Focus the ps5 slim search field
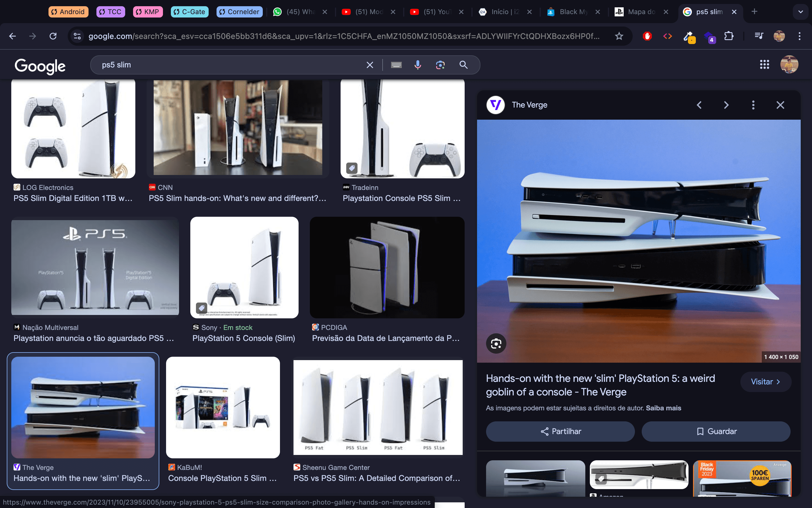The height and width of the screenshot is (508, 812). coord(231,65)
